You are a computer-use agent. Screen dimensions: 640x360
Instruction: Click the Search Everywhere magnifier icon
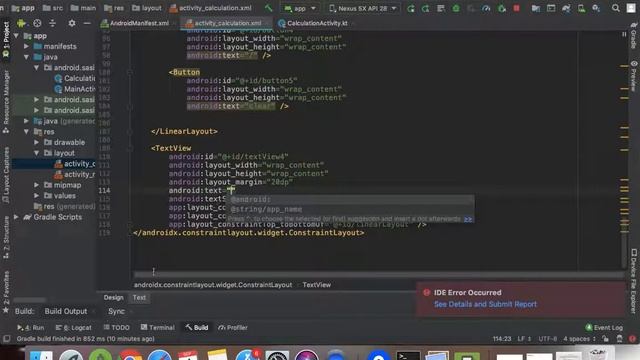point(616,8)
